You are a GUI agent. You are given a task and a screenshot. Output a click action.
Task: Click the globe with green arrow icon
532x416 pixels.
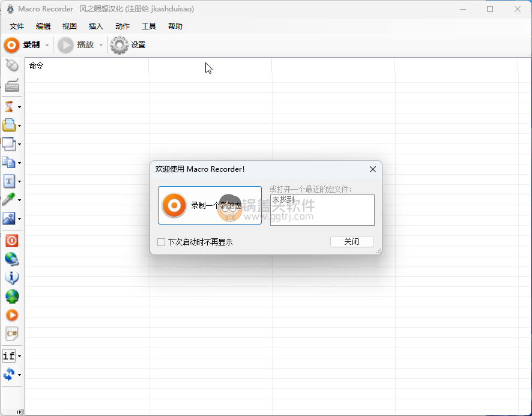12,297
